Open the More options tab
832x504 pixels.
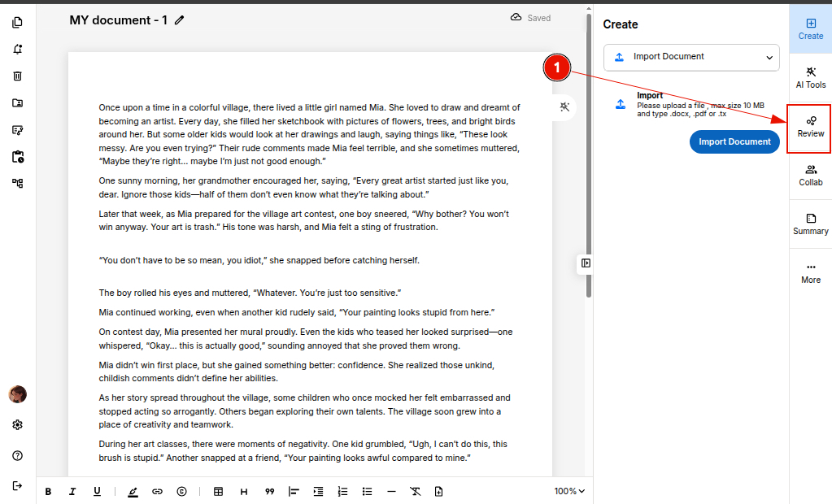[x=810, y=272]
